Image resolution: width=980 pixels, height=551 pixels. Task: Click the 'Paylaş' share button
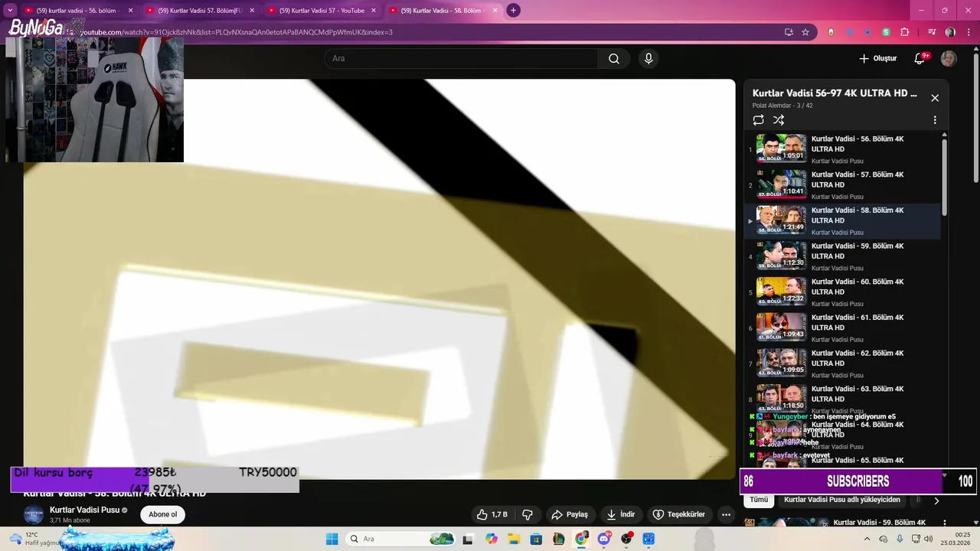pos(570,514)
